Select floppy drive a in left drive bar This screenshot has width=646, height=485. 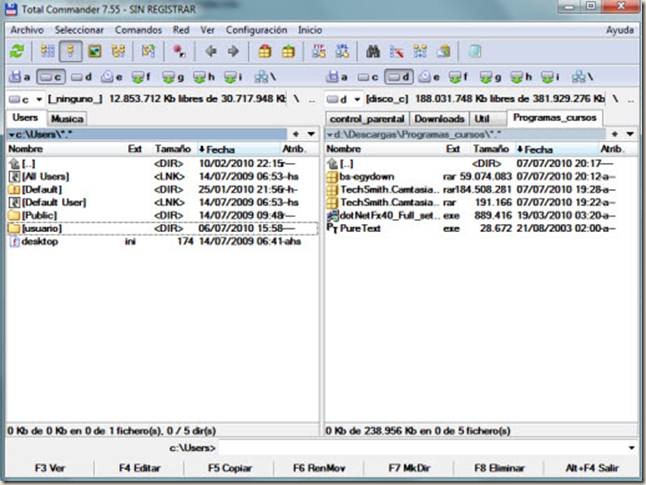click(x=20, y=77)
